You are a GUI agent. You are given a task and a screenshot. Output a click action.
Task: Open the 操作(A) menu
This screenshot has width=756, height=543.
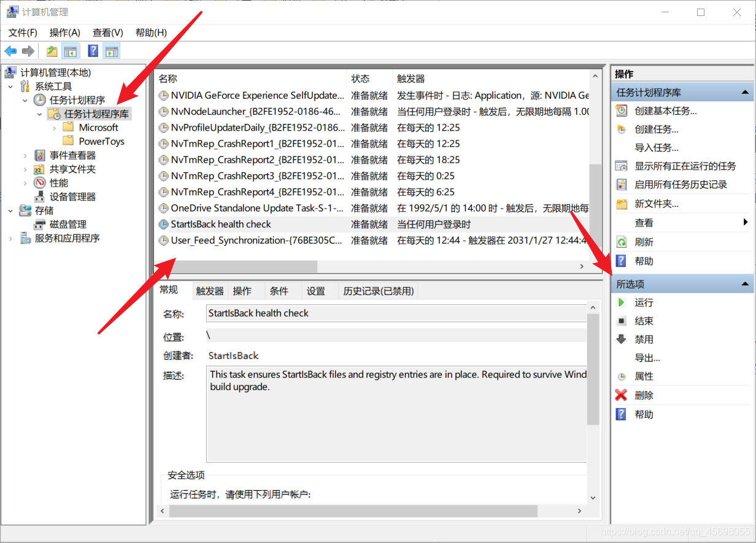pyautogui.click(x=65, y=33)
